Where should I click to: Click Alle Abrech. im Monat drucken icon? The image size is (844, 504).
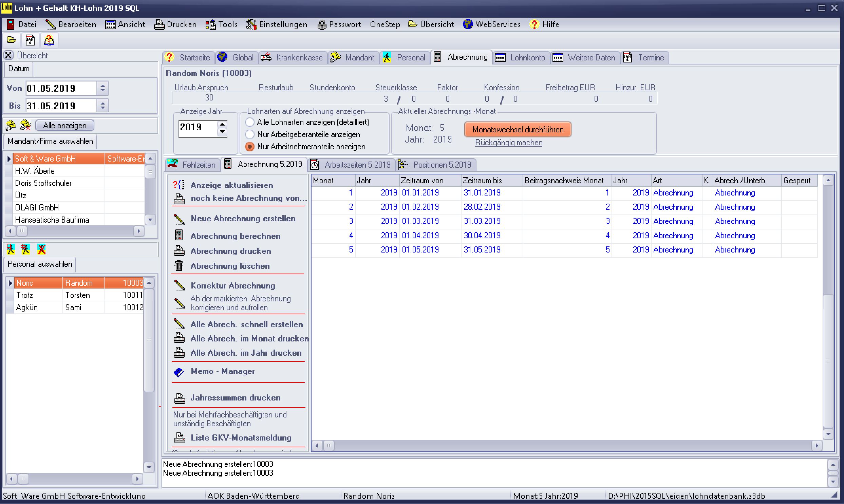[x=179, y=338]
